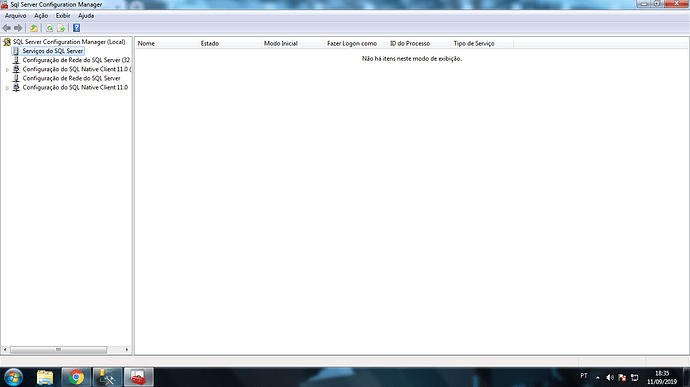Select Configuração de Rede do SQL Server without (32
This screenshot has height=387, width=690.
pos(71,78)
